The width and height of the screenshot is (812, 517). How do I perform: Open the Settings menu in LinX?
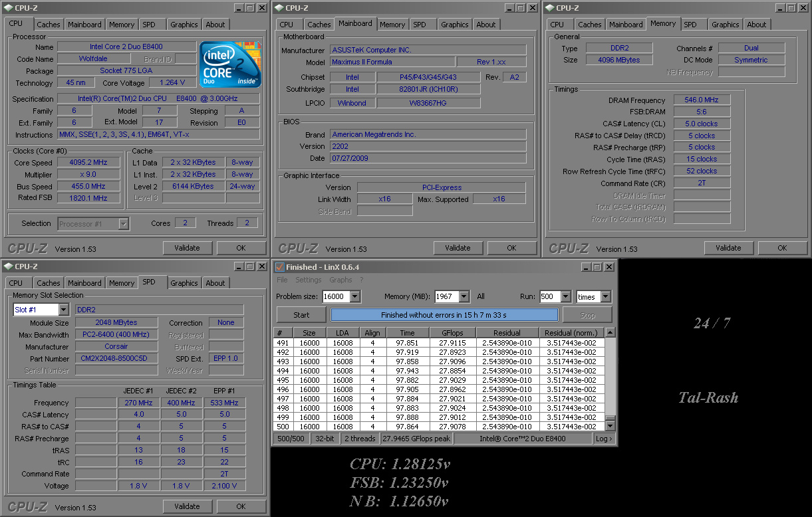(x=309, y=280)
